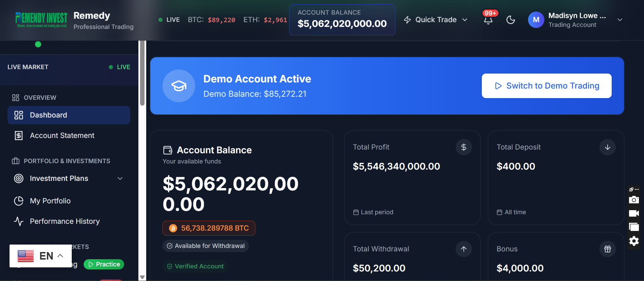The image size is (644, 281).
Task: Click the Total Withdrawal upload arrow icon
Action: pyautogui.click(x=463, y=249)
